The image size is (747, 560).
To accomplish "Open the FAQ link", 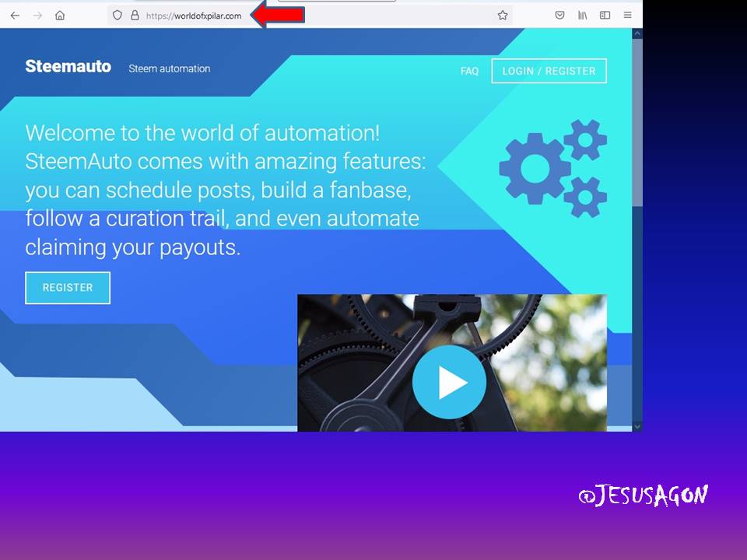I will click(x=469, y=71).
